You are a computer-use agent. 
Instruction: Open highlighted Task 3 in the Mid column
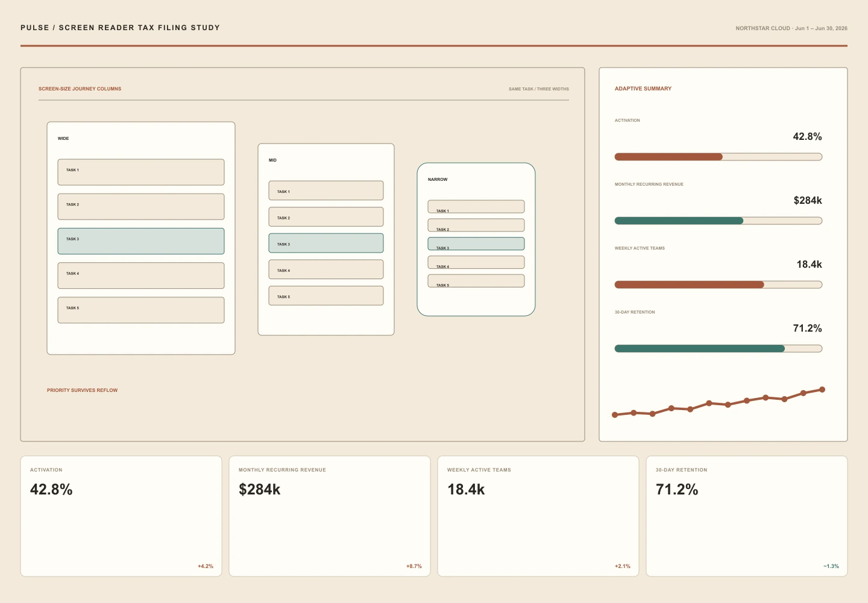(326, 243)
